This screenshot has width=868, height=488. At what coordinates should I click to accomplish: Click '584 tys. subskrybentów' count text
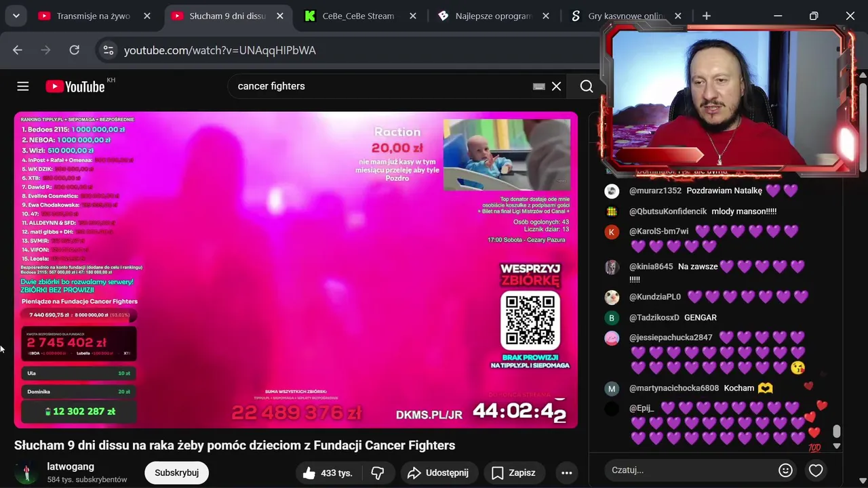click(87, 479)
